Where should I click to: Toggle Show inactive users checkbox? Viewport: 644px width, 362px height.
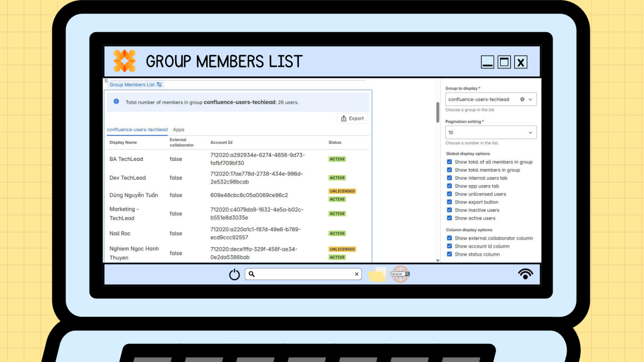tap(449, 210)
